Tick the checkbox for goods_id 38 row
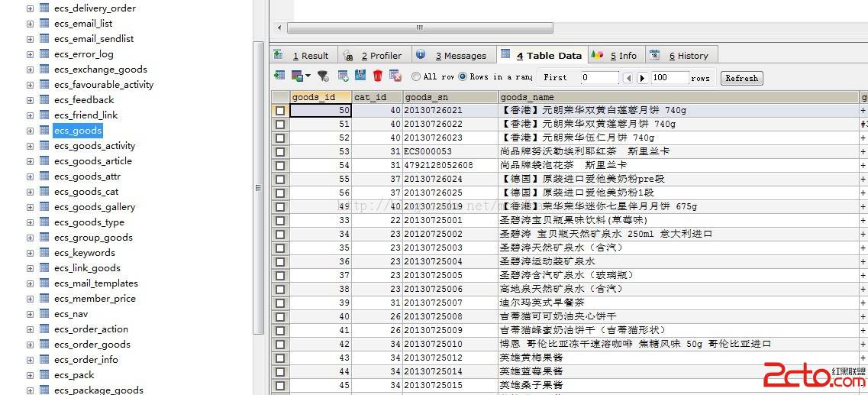 pos(280,289)
